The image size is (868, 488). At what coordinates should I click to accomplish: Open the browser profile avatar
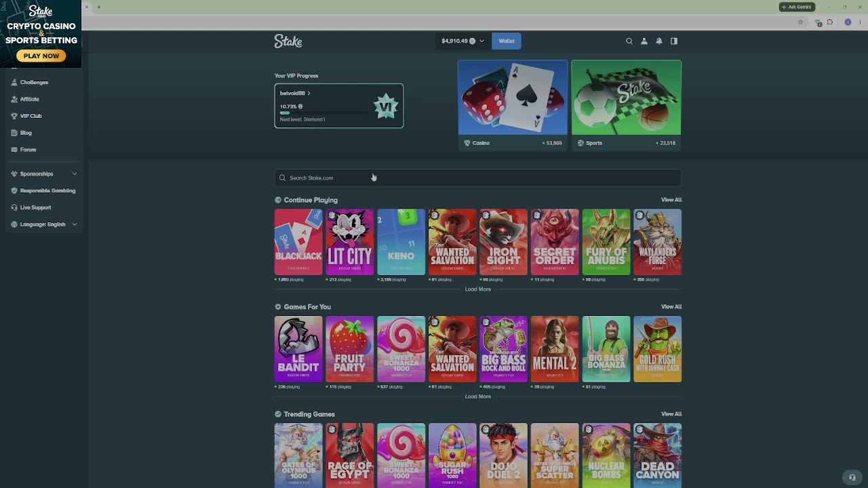(x=848, y=22)
